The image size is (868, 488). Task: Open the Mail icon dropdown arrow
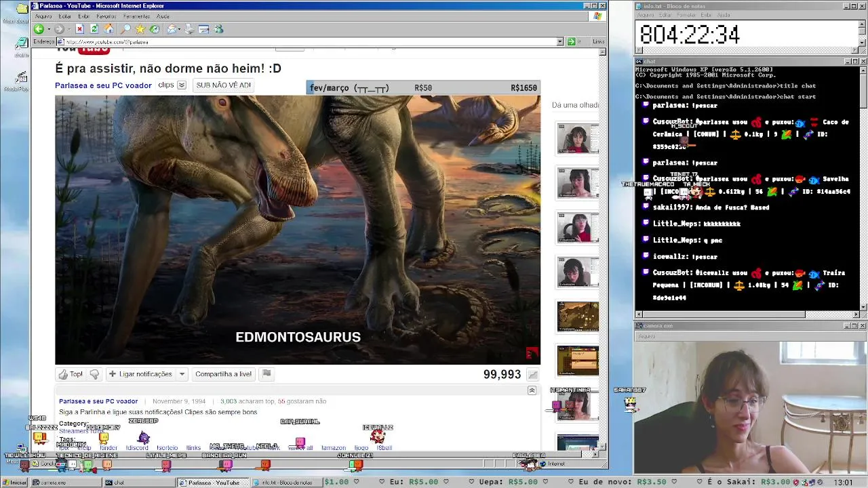pyautogui.click(x=179, y=29)
